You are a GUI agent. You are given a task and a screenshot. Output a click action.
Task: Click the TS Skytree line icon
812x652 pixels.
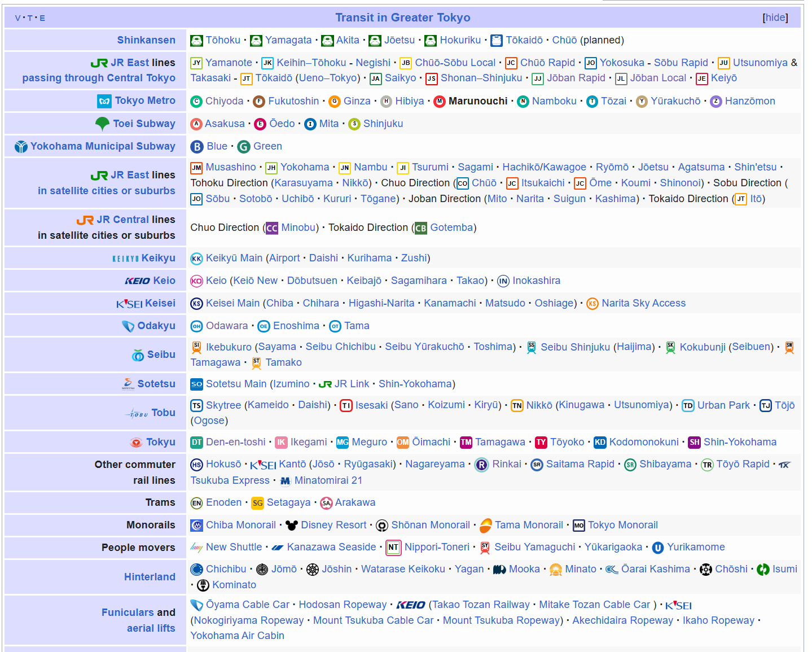[x=196, y=405]
